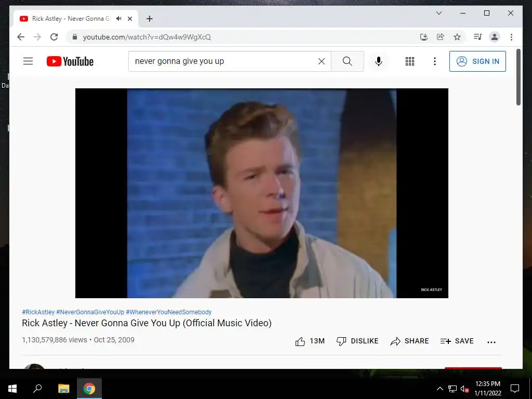Image resolution: width=532 pixels, height=399 pixels.
Task: Open the #WheneverYouNeedSomebody hashtag link
Action: pos(169,312)
